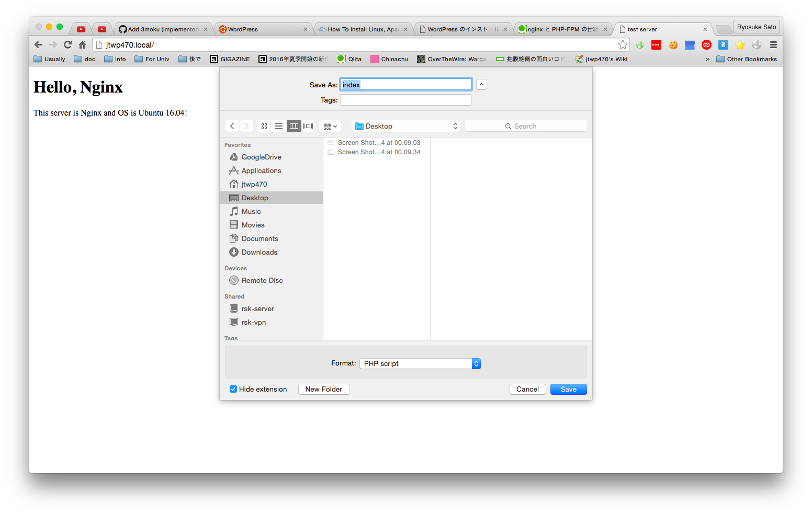Bookmark page with the star icon
Viewport: 812px width, 515px height.
(x=623, y=45)
